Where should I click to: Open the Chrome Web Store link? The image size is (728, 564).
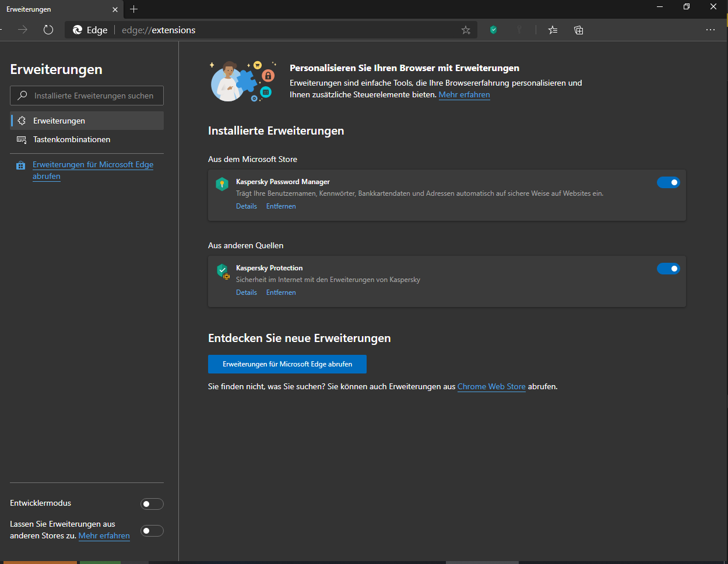491,387
